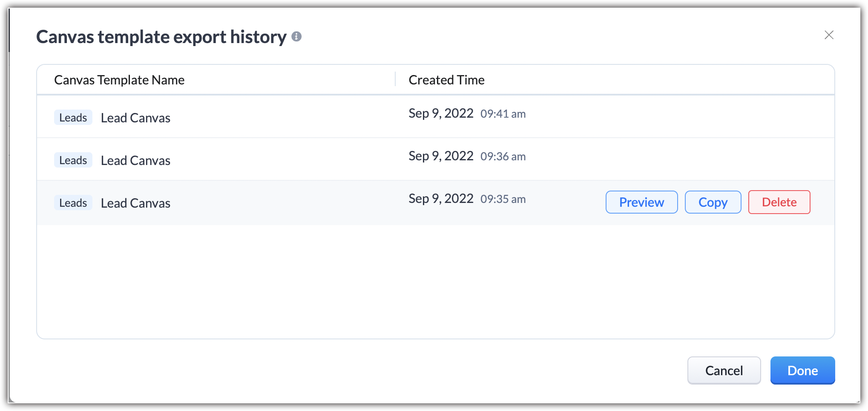The height and width of the screenshot is (411, 868).
Task: Copy the 09:35 am canvas template
Action: click(713, 202)
